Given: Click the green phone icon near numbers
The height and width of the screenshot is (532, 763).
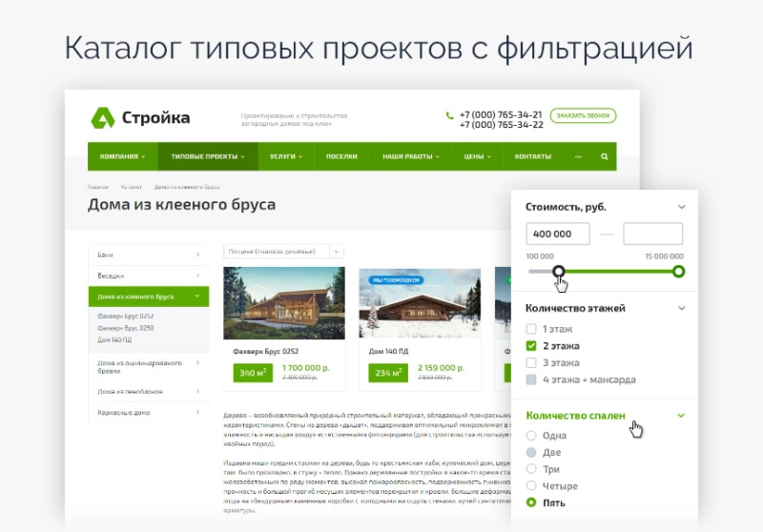Looking at the screenshot, I should tap(450, 115).
